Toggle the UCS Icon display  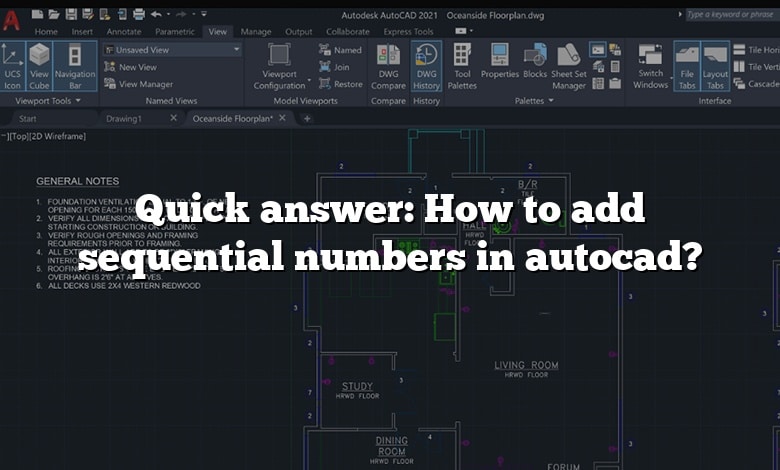12,67
